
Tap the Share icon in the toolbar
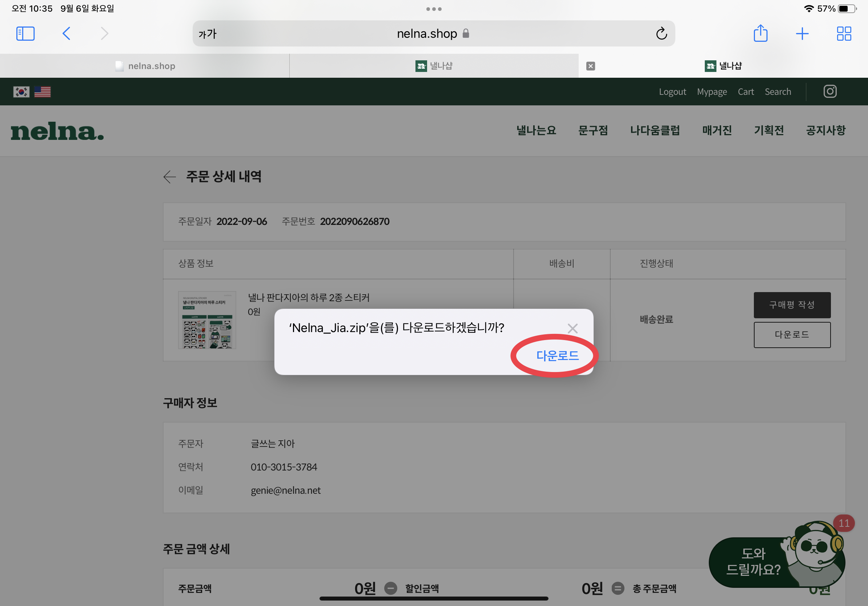760,34
